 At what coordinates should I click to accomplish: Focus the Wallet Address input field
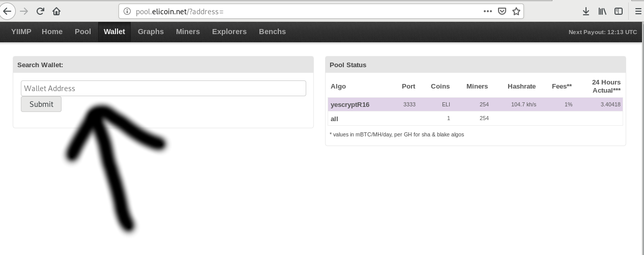163,88
